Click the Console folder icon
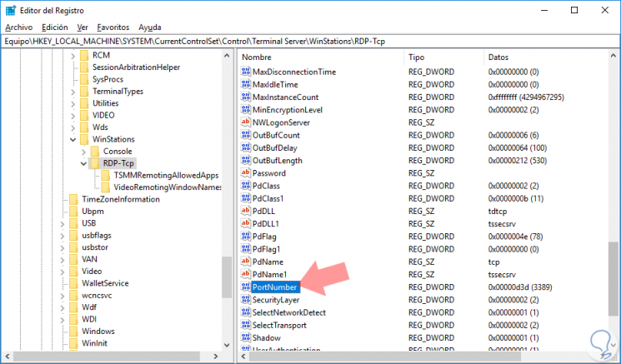Screen dimensions: 621x364 (x=95, y=151)
